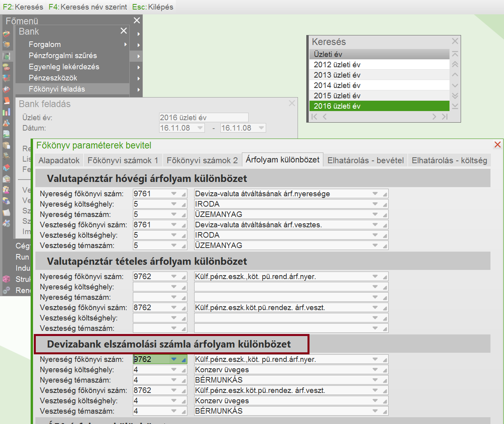Screen dimensions: 504x424
Task: Click lookup corner triangle of 9761 field
Action: coord(183,194)
